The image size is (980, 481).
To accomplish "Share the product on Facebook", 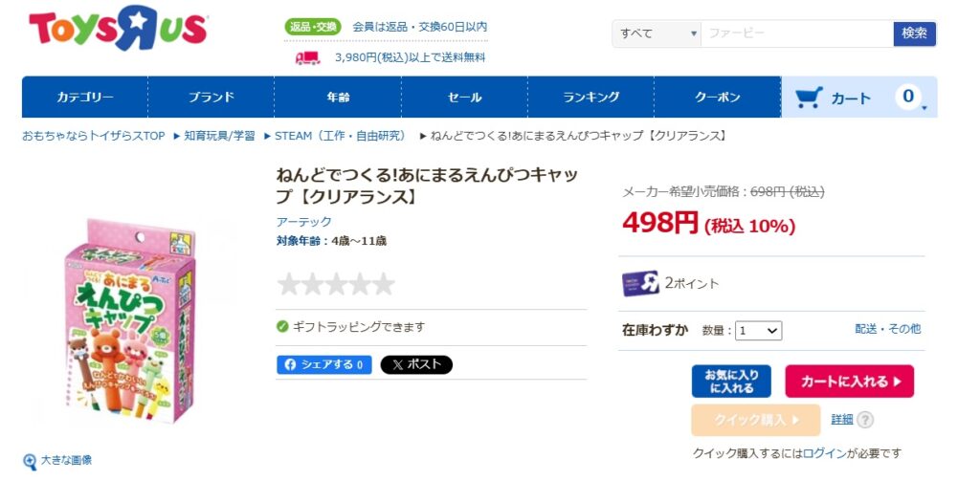I will 324,364.
